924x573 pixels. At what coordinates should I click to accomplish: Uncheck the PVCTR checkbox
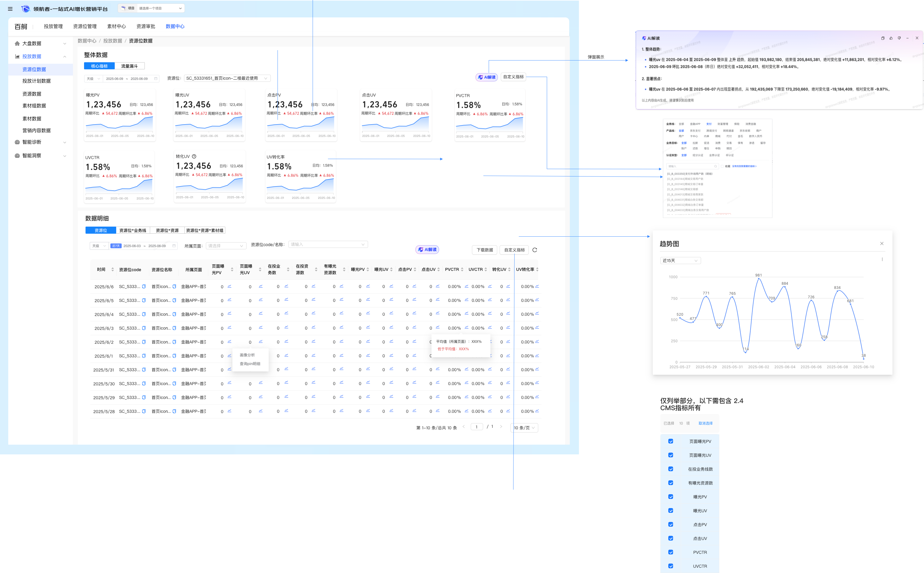click(x=671, y=553)
